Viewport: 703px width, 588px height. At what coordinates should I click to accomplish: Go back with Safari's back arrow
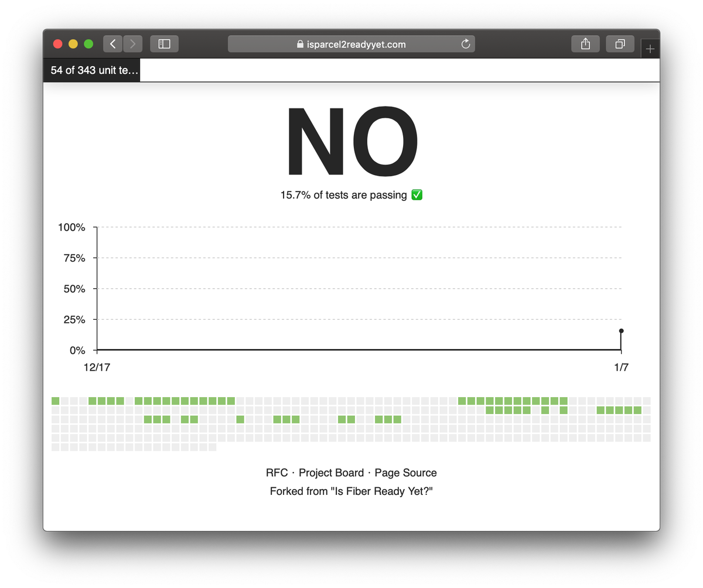tap(112, 44)
